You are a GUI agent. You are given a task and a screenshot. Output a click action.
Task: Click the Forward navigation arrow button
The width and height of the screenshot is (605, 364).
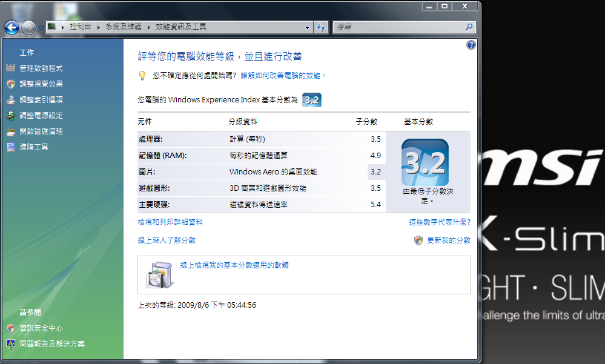click(x=28, y=27)
